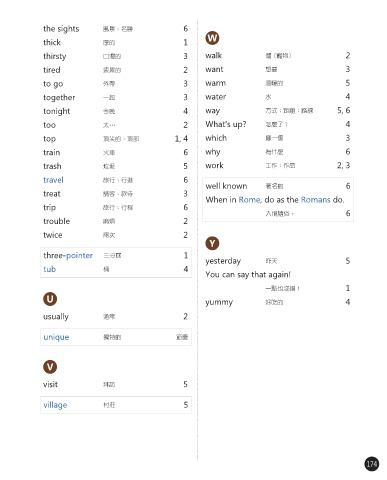Select the blue word unique
This screenshot has height=480, width=387.
[56, 337]
